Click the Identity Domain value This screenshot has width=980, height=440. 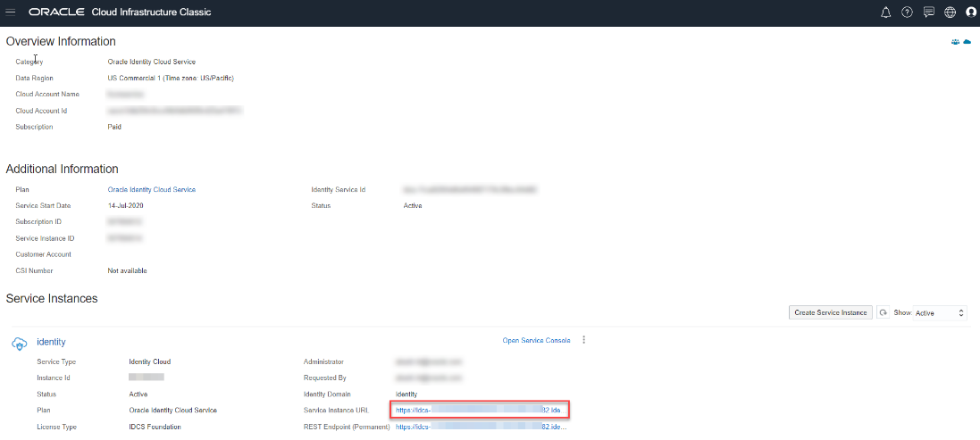(406, 394)
